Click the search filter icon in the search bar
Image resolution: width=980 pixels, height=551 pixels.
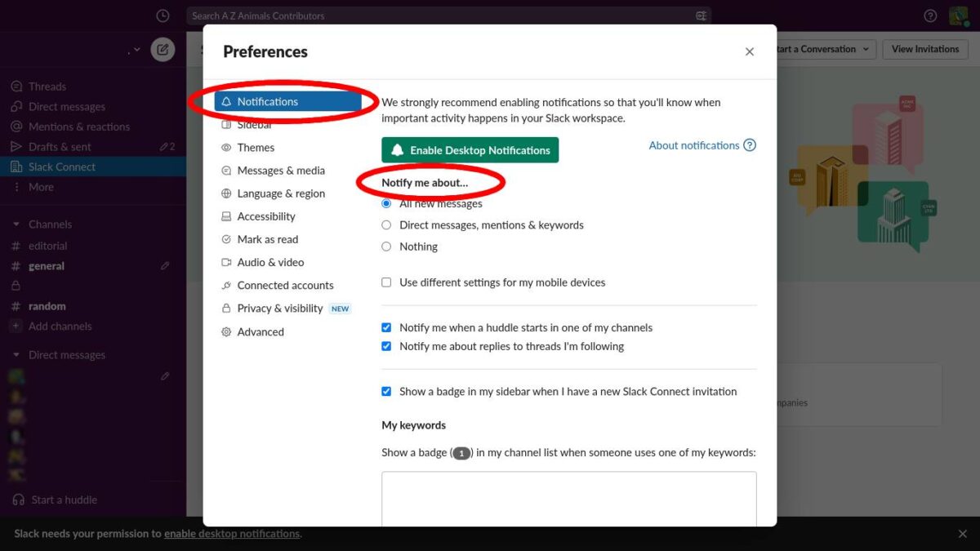[701, 16]
